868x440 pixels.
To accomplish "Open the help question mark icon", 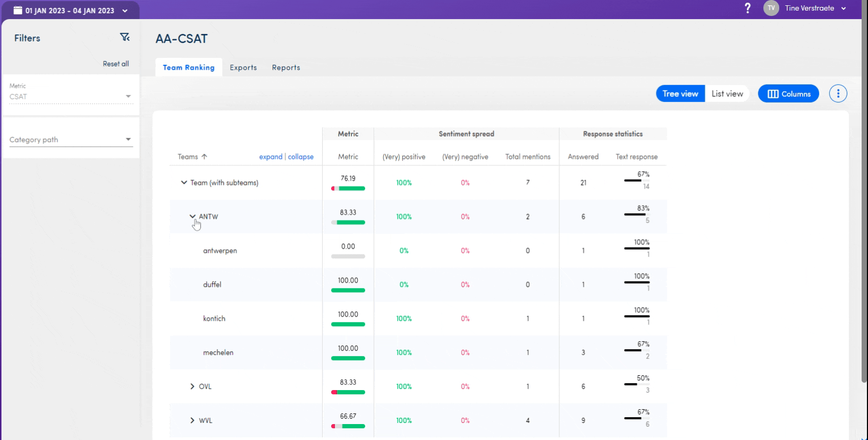I will click(x=747, y=8).
